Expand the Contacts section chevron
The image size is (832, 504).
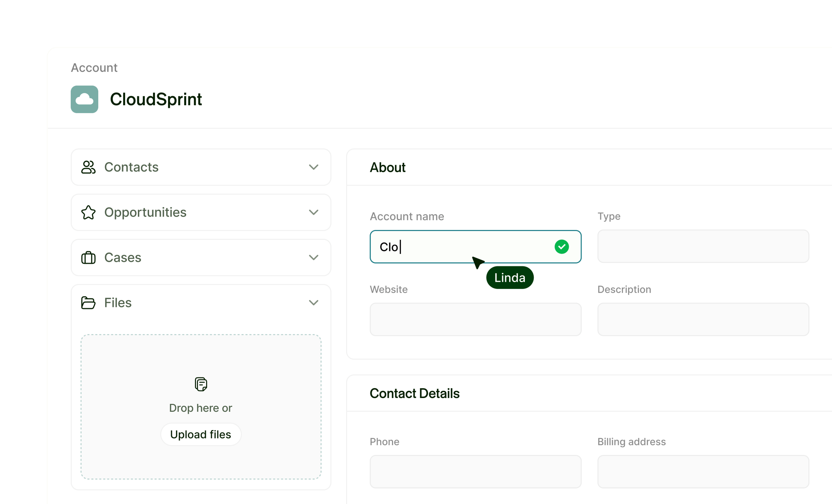[x=313, y=167]
